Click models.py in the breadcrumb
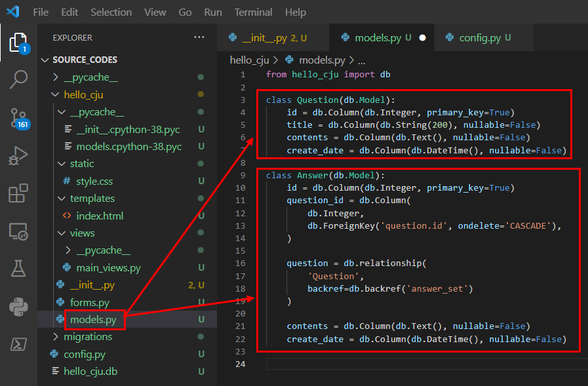Image resolution: width=588 pixels, height=386 pixels. (x=322, y=60)
